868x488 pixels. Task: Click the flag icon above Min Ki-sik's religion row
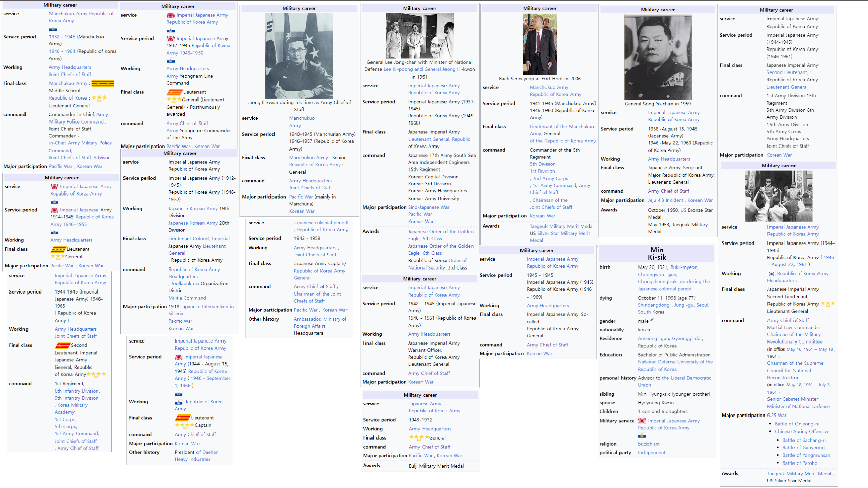tap(642, 436)
